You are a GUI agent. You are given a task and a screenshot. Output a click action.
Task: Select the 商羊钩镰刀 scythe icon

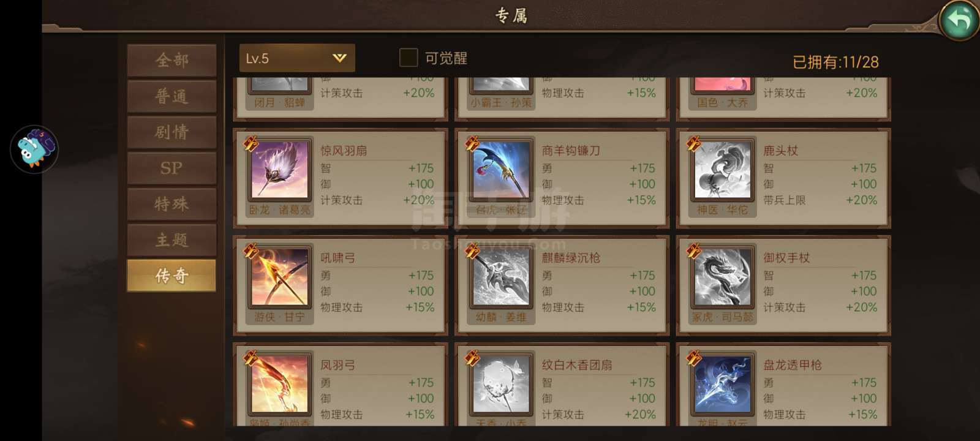click(501, 170)
